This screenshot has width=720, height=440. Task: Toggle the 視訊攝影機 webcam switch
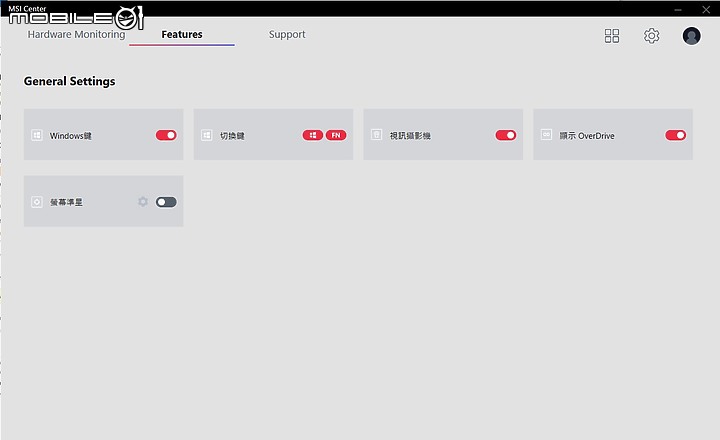(506, 135)
